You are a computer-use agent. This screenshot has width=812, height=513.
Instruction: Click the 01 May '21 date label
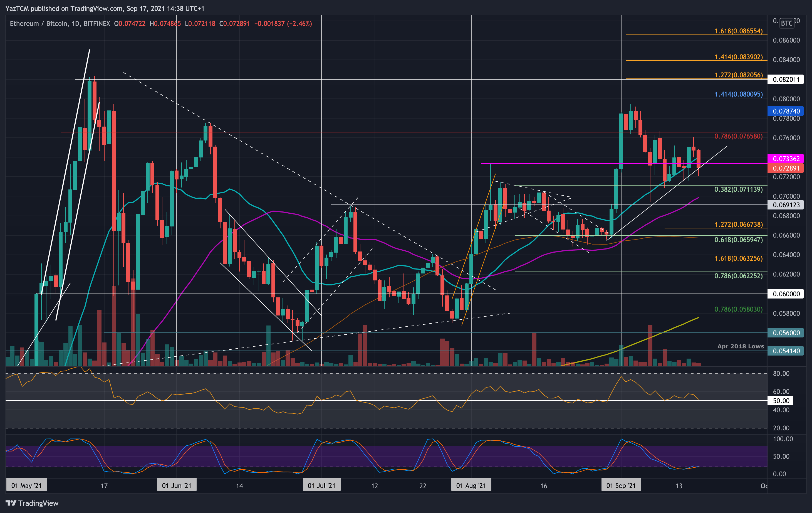click(27, 485)
